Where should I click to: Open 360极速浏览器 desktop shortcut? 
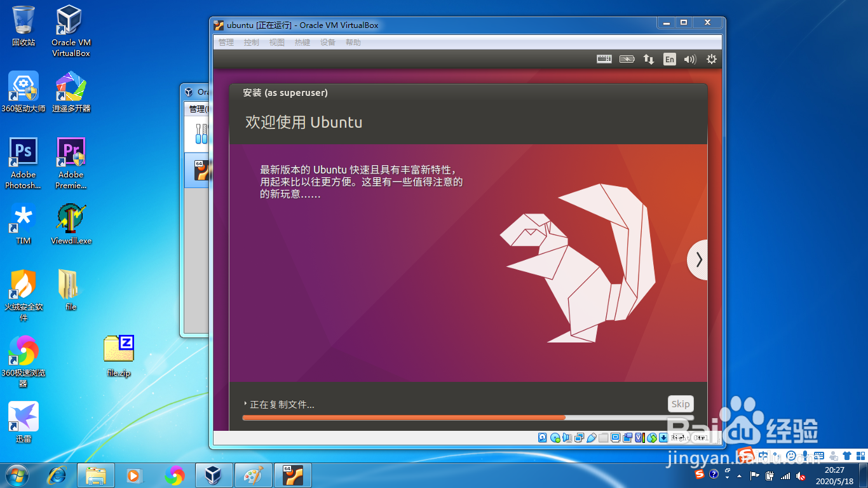pos(24,362)
